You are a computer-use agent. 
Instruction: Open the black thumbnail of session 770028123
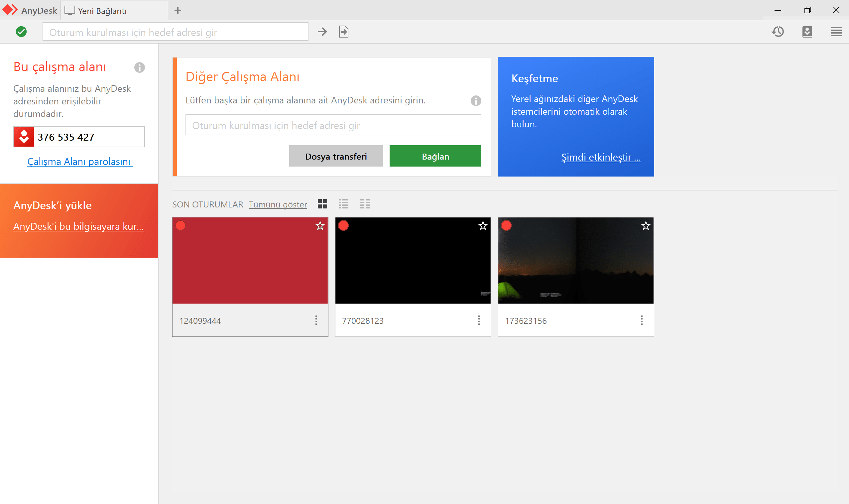(x=413, y=261)
